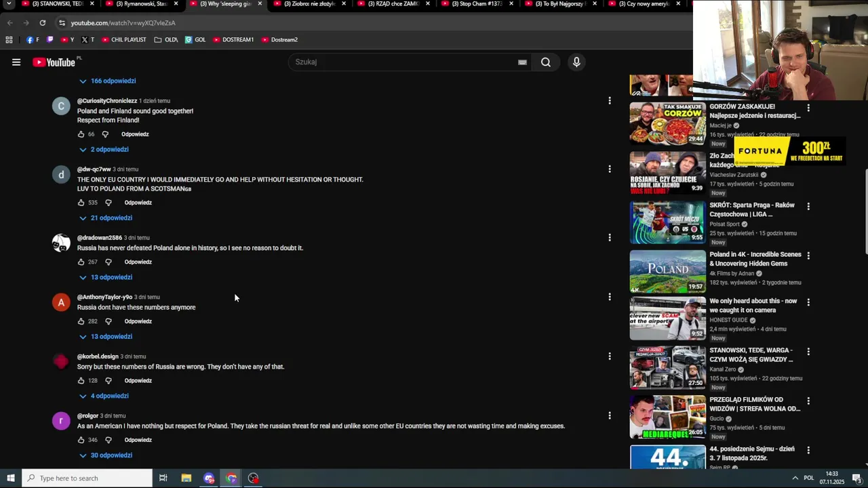The image size is (868, 488).
Task: Open the taskbar clock showing 14:33
Action: pos(832,478)
